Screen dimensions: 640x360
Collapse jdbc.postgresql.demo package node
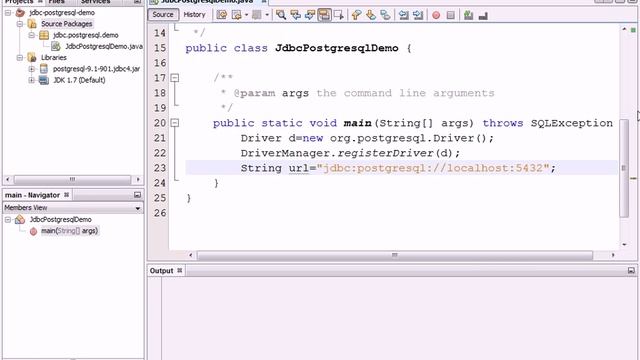tap(31, 35)
